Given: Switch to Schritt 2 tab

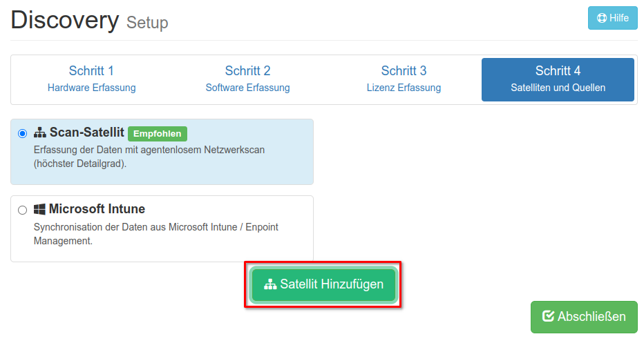Looking at the screenshot, I should point(247,79).
